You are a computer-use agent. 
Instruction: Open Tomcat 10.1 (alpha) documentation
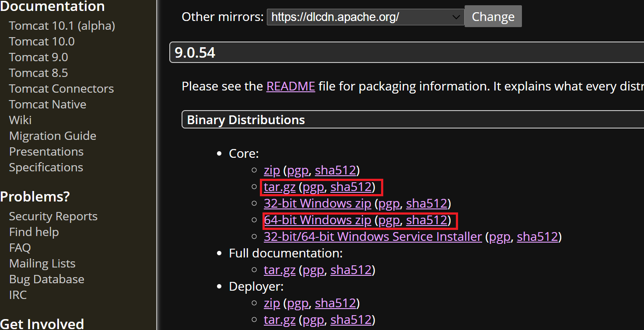(x=62, y=26)
